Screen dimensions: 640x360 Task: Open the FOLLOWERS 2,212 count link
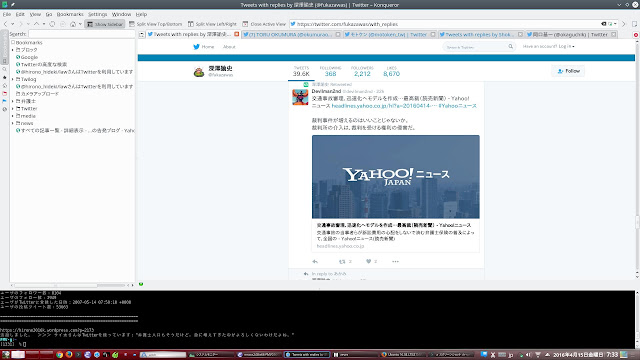tap(362, 71)
